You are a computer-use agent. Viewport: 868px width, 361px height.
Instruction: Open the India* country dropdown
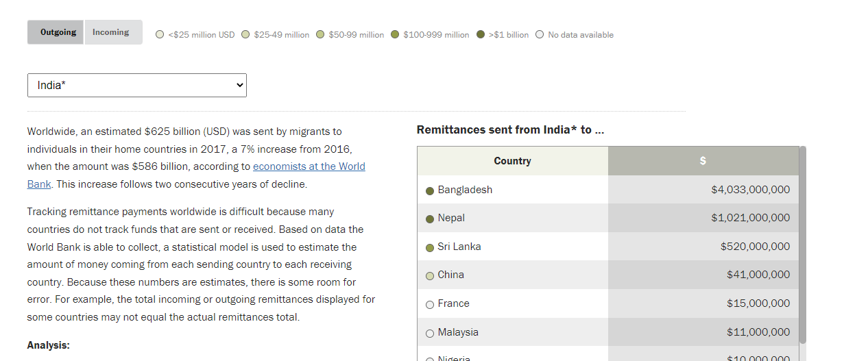point(137,85)
